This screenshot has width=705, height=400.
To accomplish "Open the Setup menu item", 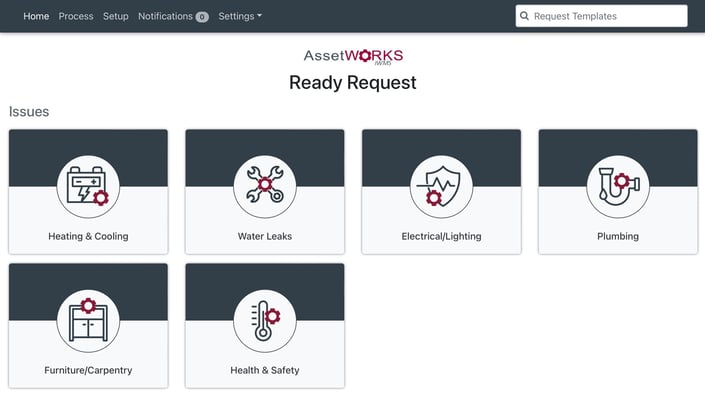I will pyautogui.click(x=116, y=16).
